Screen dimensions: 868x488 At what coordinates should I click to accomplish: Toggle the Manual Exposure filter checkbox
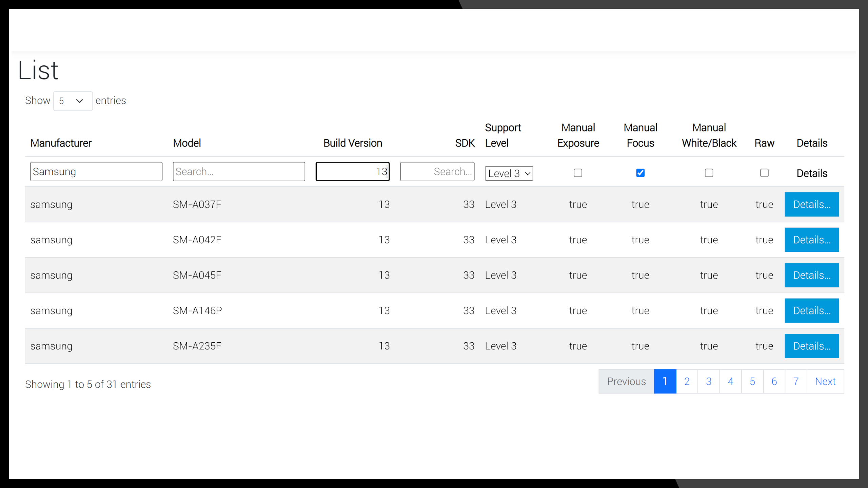578,173
